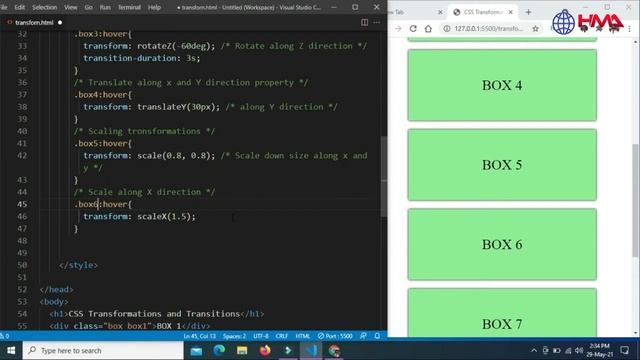Open File Explorer from the taskbar
640x360 pixels.
coord(242,351)
